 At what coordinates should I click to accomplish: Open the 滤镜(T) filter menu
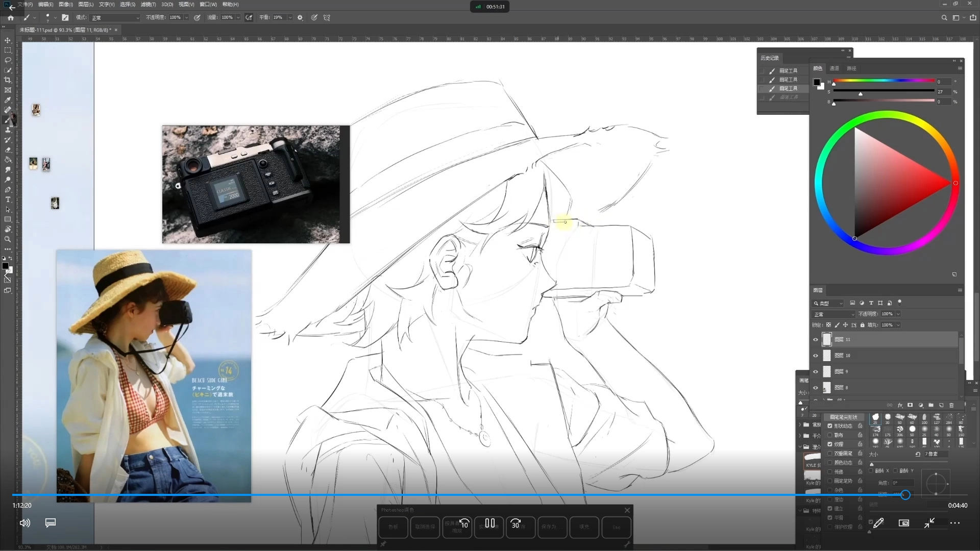pyautogui.click(x=148, y=4)
